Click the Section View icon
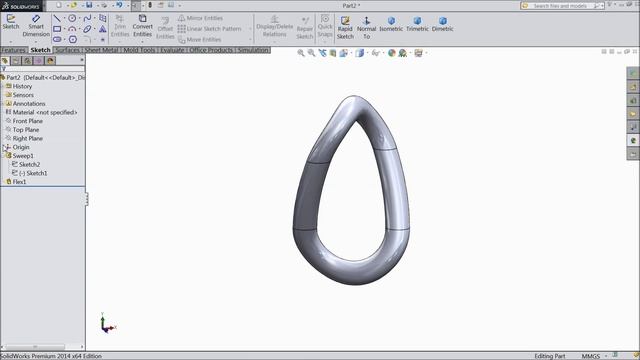The width and height of the screenshot is (640, 360). (x=333, y=53)
